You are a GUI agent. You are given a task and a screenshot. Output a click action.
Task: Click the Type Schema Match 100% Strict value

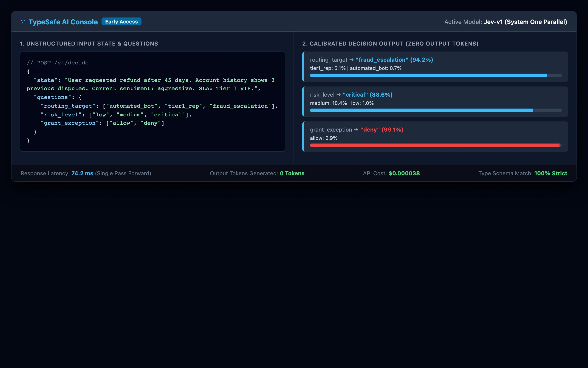pyautogui.click(x=551, y=173)
